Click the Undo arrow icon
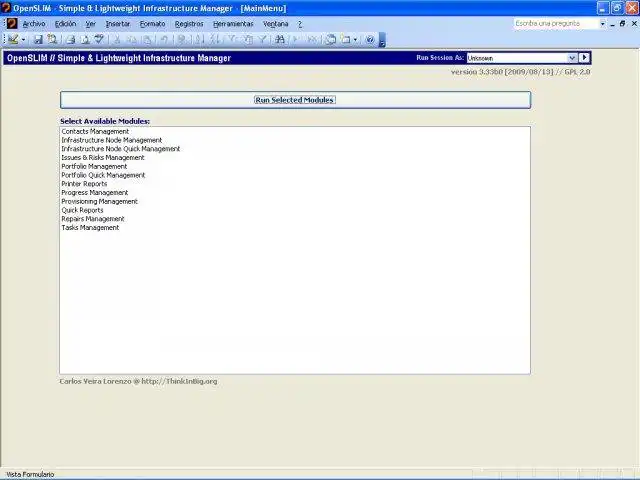640x480 pixels. 164,39
